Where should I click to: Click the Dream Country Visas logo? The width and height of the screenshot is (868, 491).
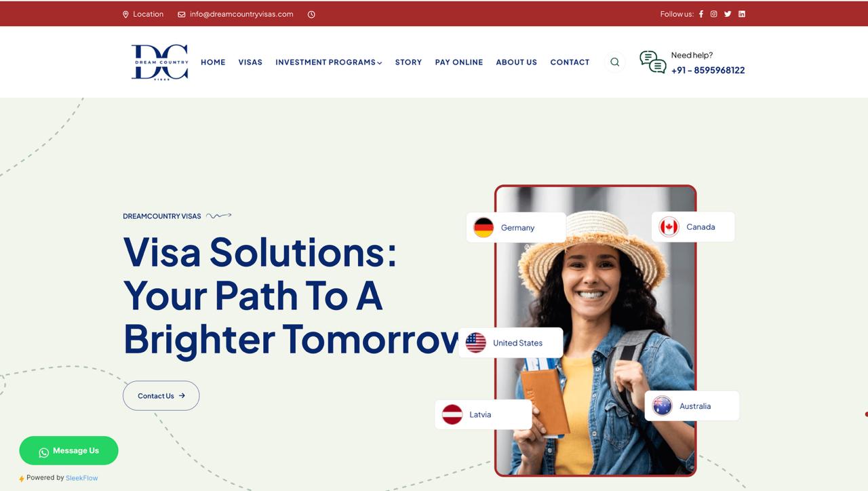159,62
